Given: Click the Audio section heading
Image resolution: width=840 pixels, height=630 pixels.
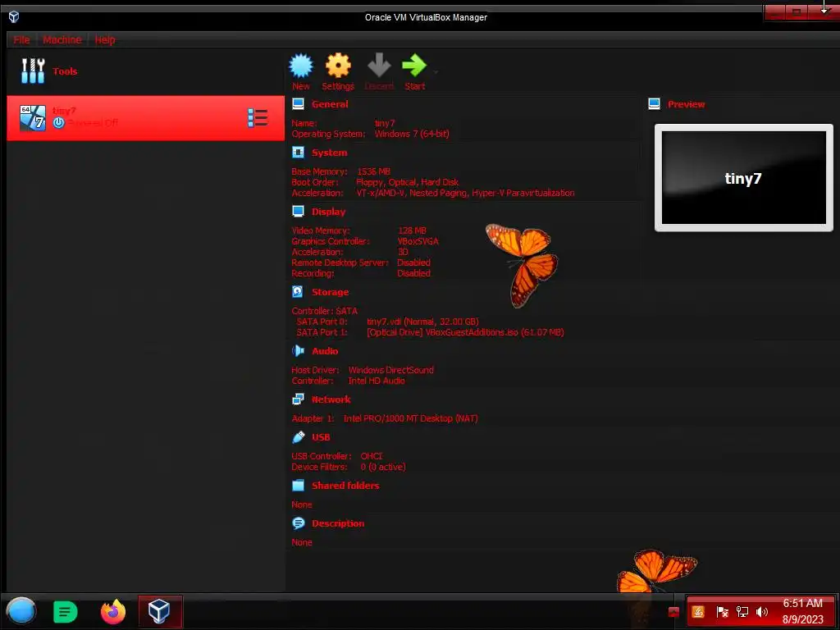Looking at the screenshot, I should pos(325,351).
